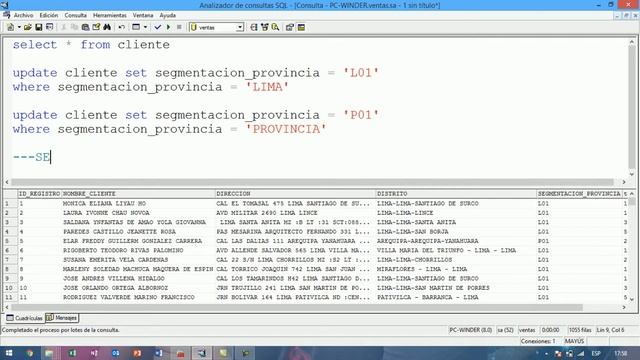Open Word from the taskbar

tap(159, 353)
